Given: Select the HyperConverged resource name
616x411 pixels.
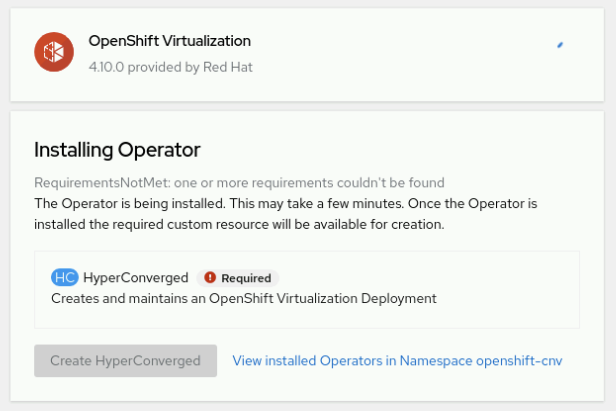Looking at the screenshot, I should point(135,277).
